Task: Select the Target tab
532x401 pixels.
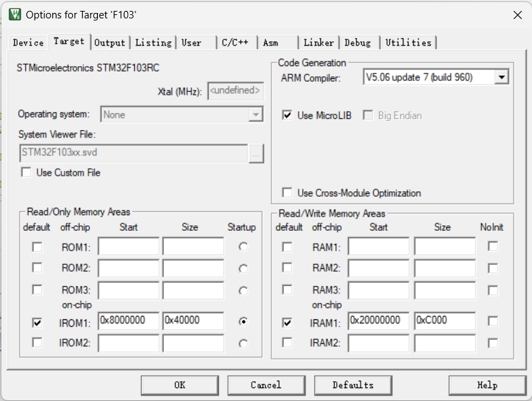Action: (x=69, y=42)
